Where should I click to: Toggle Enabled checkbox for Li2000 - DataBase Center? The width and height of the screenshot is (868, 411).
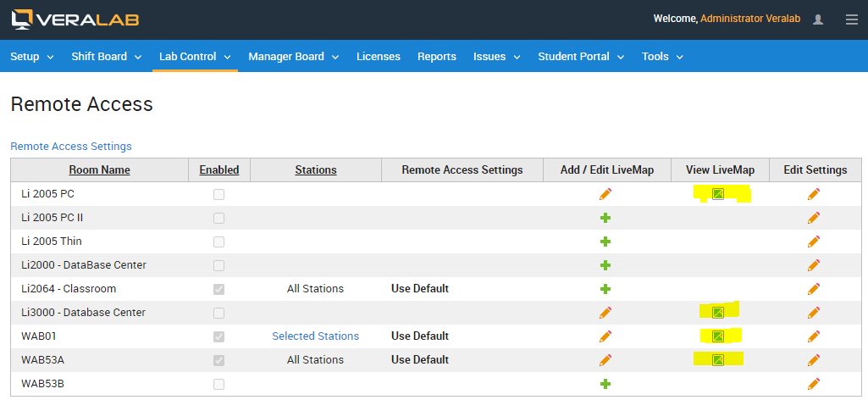point(219,265)
